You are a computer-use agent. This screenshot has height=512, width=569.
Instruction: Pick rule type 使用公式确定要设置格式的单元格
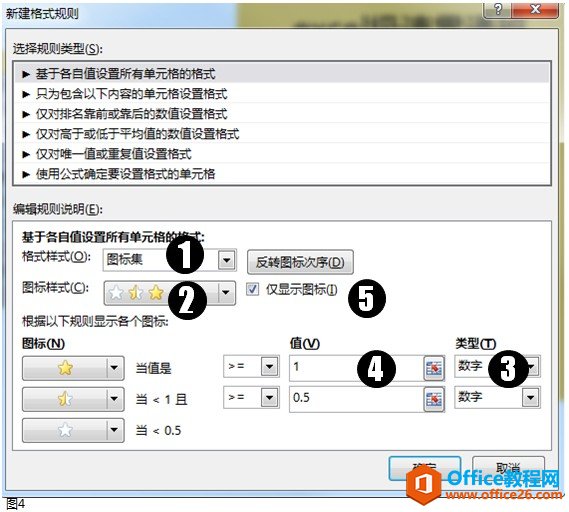[282, 174]
